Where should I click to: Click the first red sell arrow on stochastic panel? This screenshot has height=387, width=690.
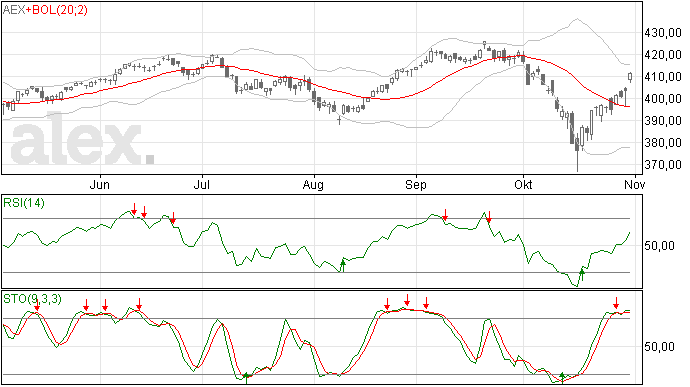37,305
